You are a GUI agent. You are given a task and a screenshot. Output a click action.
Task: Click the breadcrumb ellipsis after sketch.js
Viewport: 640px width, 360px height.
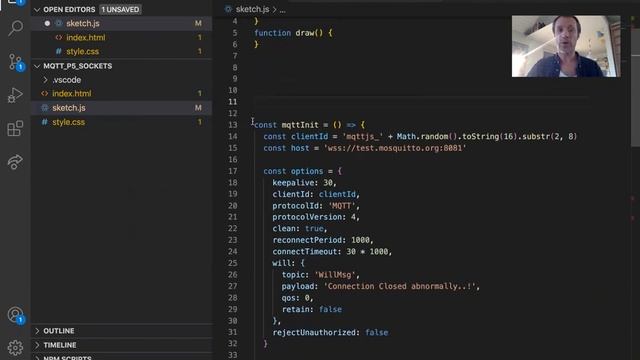pos(282,10)
